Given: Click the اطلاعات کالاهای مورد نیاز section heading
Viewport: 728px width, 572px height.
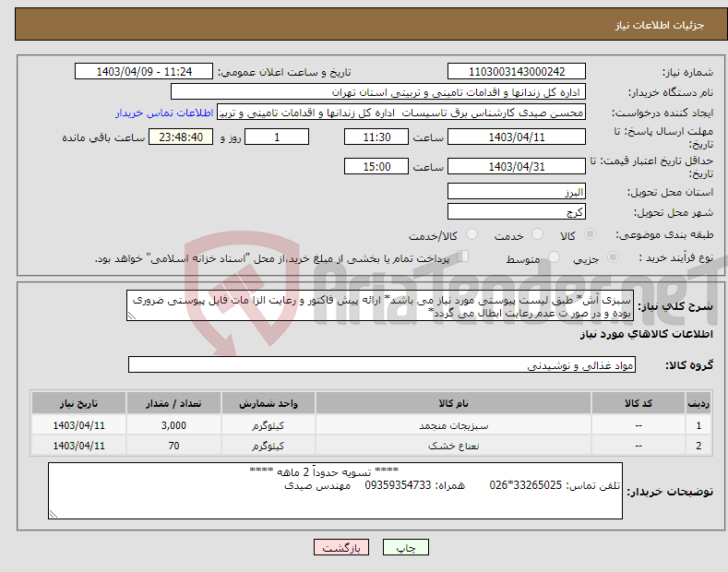Looking at the screenshot, I should [646, 334].
